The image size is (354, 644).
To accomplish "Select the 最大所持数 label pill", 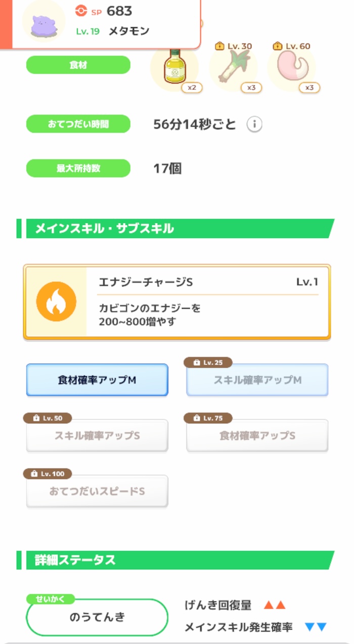I will tap(78, 168).
